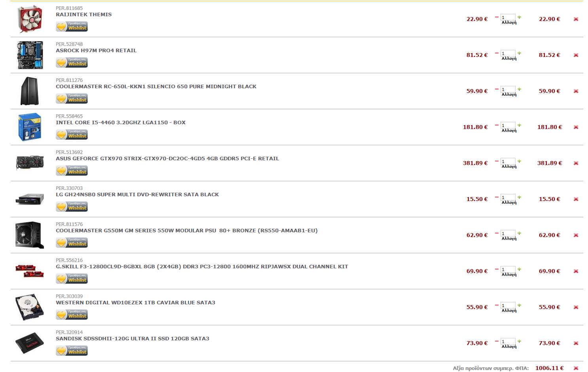Decrease quantity of Intel Core i5-4460
Screen dimensions: 588x372
point(497,125)
